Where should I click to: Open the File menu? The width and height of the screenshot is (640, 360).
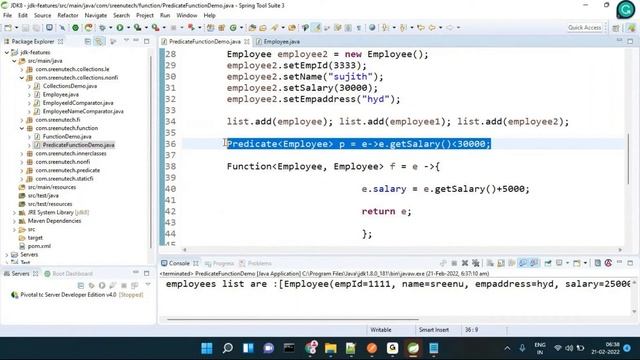tap(7, 15)
